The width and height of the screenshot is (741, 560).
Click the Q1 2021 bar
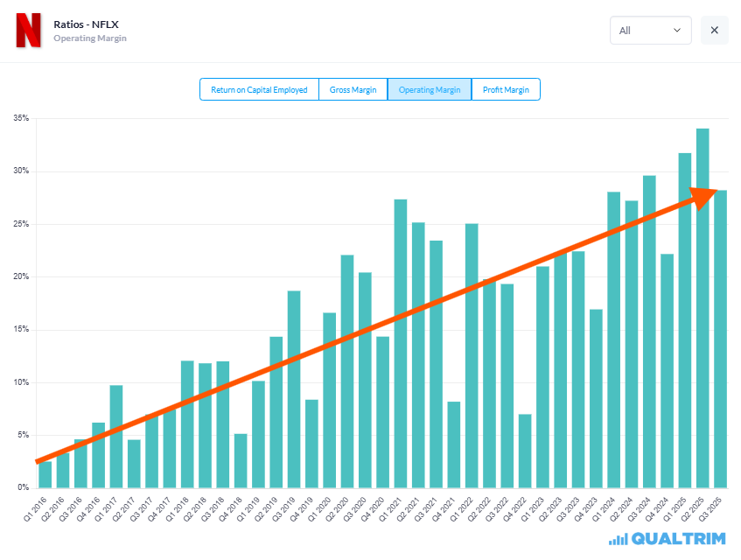click(401, 344)
